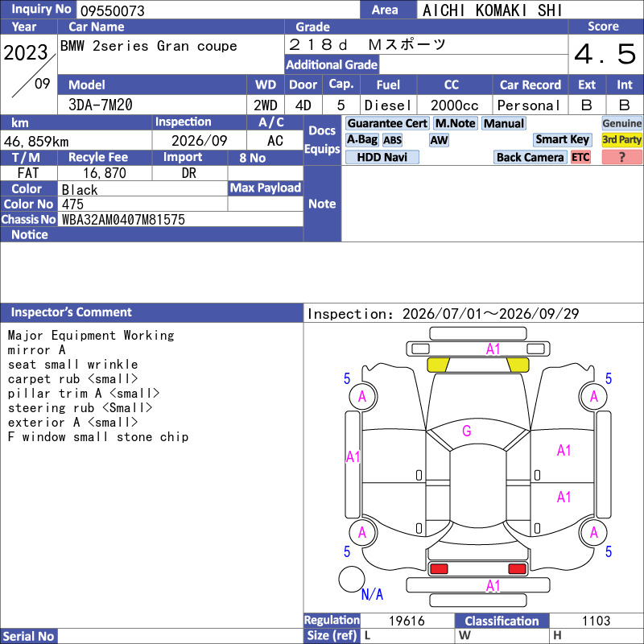
Task: Click the G mark on windshield diagram
Action: point(466,431)
